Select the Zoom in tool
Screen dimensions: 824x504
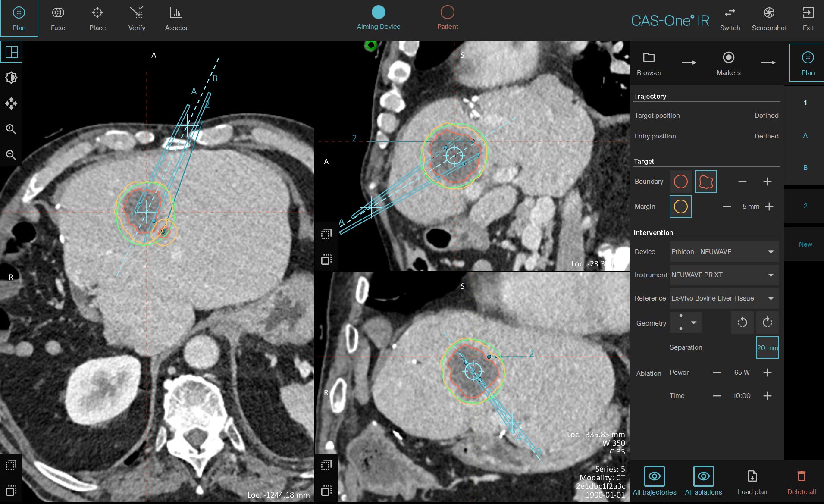pos(11,129)
